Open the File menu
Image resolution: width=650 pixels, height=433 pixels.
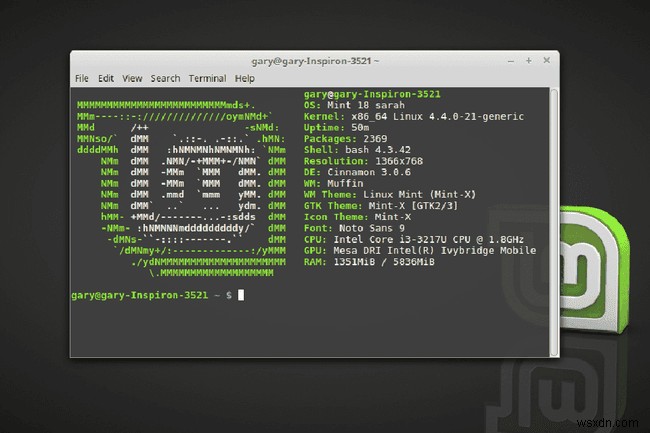pyautogui.click(x=82, y=78)
